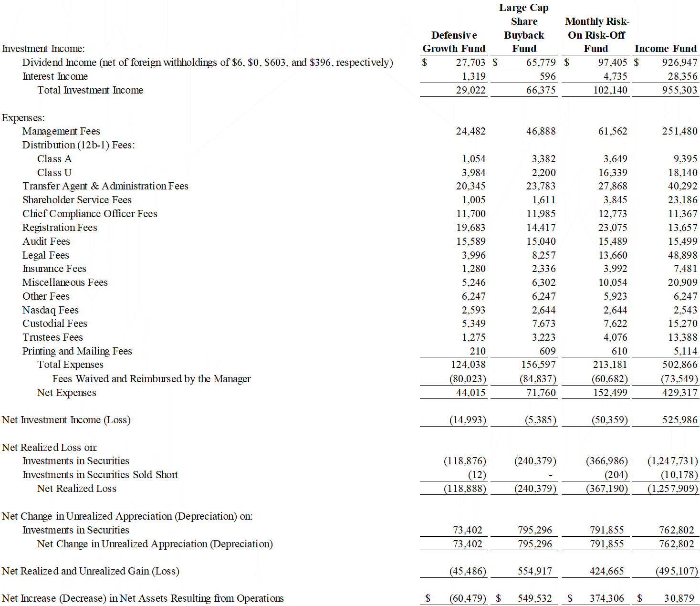The image size is (700, 606).
Task: Click realized and unrealized value 554,917
Action: pyautogui.click(x=535, y=571)
